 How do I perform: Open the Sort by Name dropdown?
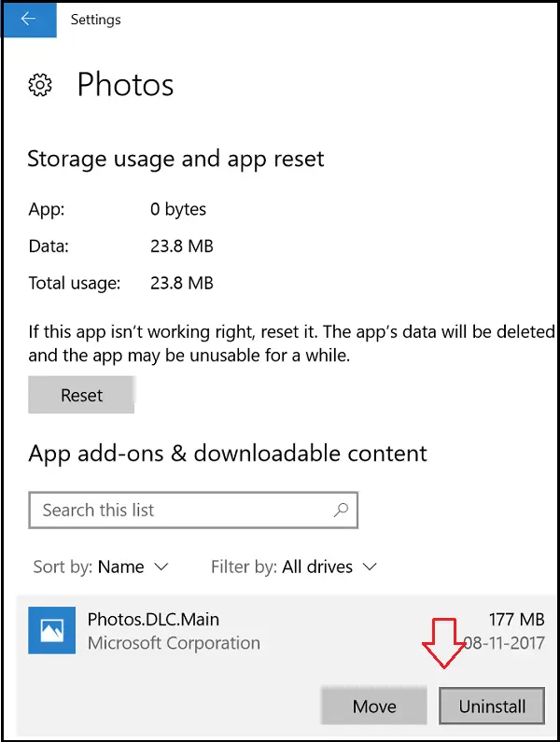[101, 567]
